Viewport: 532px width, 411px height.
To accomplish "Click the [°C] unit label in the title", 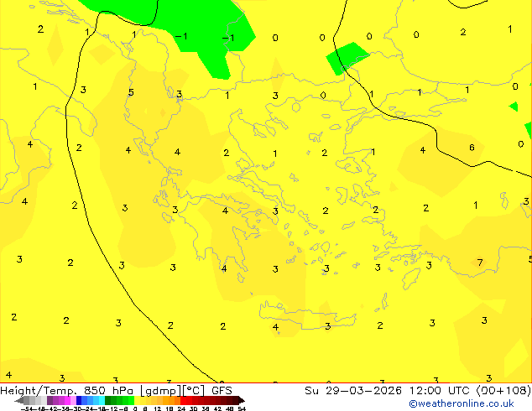I will [194, 391].
